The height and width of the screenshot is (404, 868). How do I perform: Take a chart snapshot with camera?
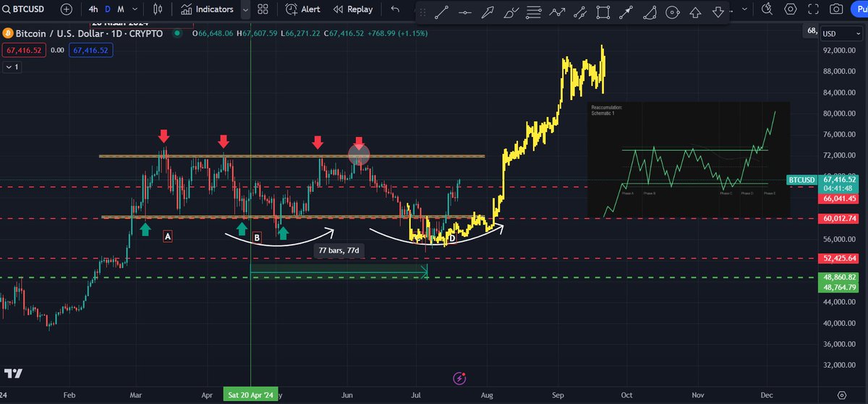pos(837,9)
